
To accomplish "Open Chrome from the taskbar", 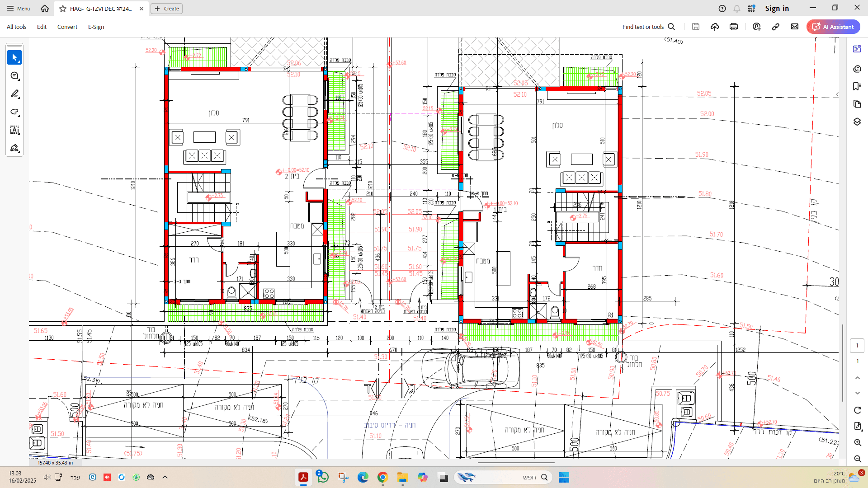I will pyautogui.click(x=383, y=477).
